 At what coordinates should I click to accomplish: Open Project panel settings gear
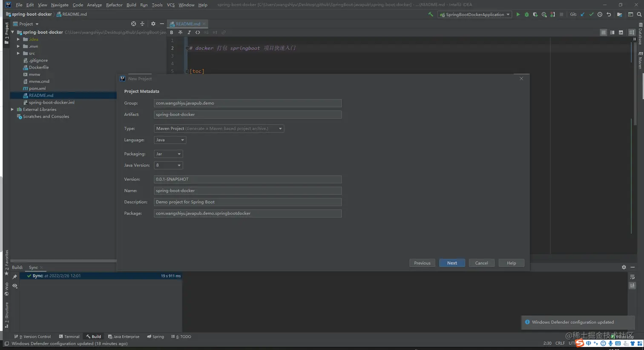click(x=153, y=24)
